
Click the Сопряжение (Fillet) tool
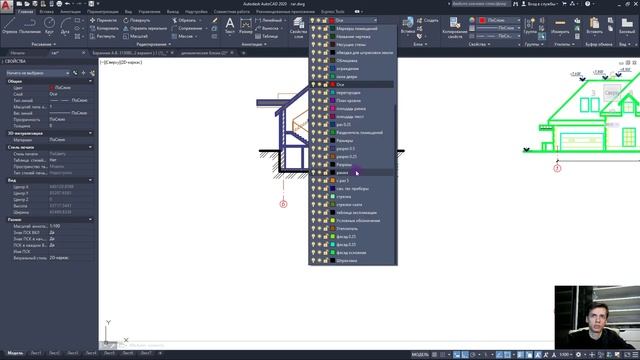pos(187,28)
